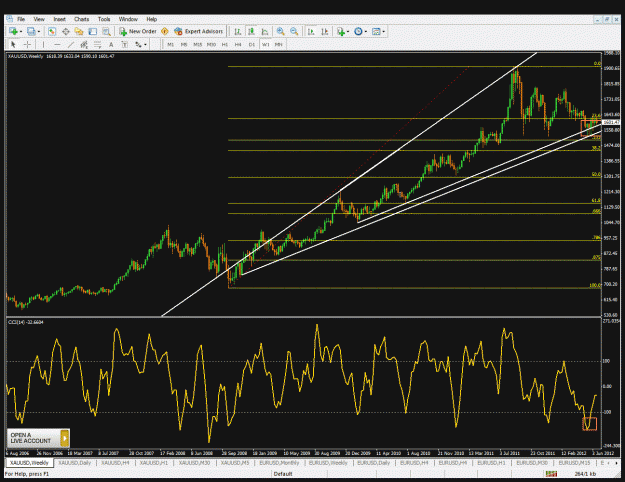Screen dimensions: 625x482
Task: Open the Data Window crosshair-target icon
Action: click(65, 31)
